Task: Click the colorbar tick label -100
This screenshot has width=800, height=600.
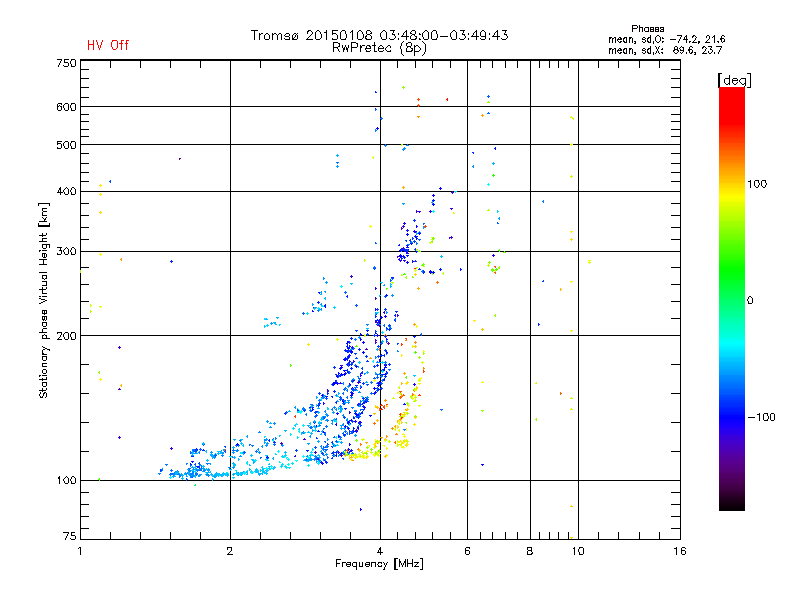Action: coord(761,417)
